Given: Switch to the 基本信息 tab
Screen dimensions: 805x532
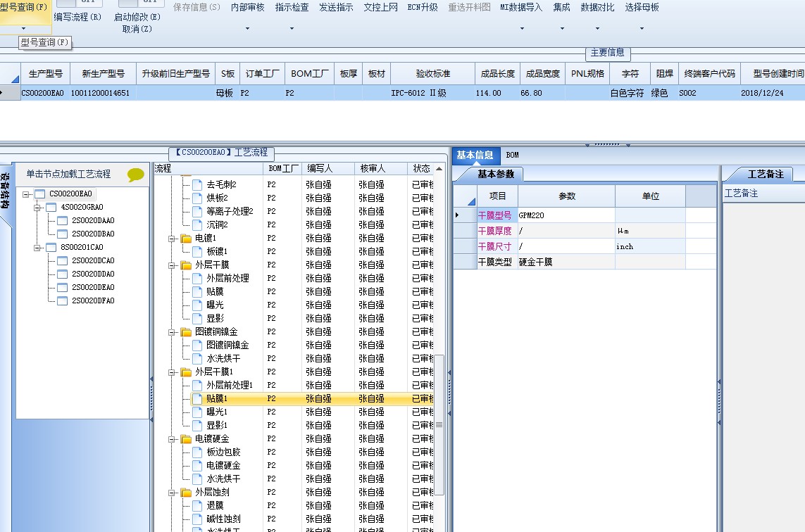Looking at the screenshot, I should coord(475,155).
